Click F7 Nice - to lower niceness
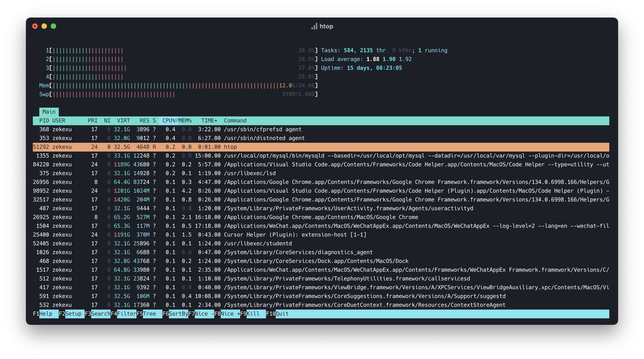Screen dimensions: 644x359 [201, 313]
